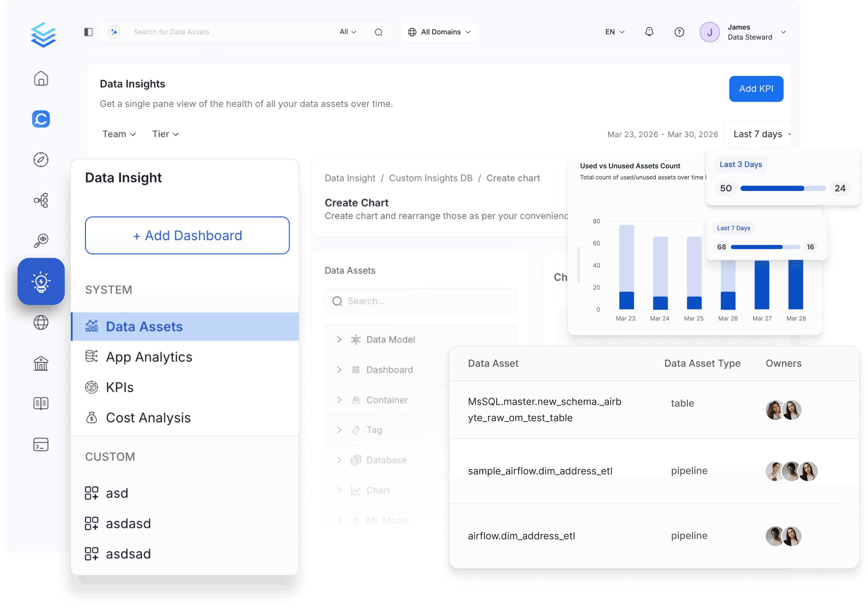Open the All search filter dropdown

pyautogui.click(x=347, y=32)
